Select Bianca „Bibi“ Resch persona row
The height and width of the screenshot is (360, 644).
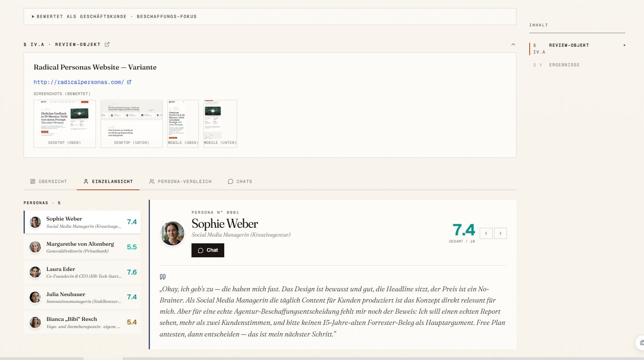[82, 322]
